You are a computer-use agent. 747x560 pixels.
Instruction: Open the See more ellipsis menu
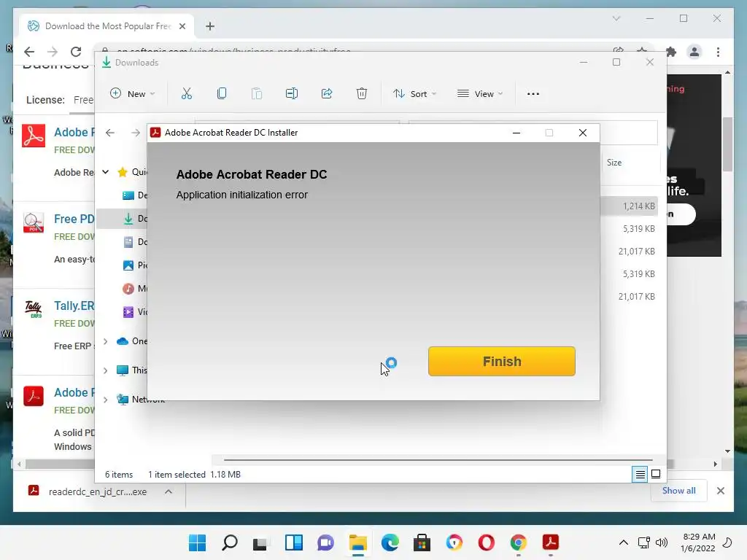(x=533, y=94)
